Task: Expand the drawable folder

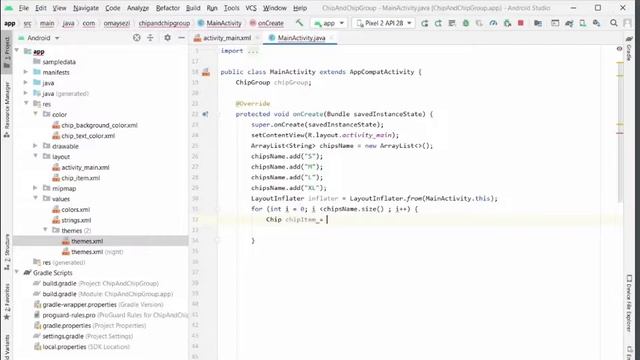Action: coord(36,146)
